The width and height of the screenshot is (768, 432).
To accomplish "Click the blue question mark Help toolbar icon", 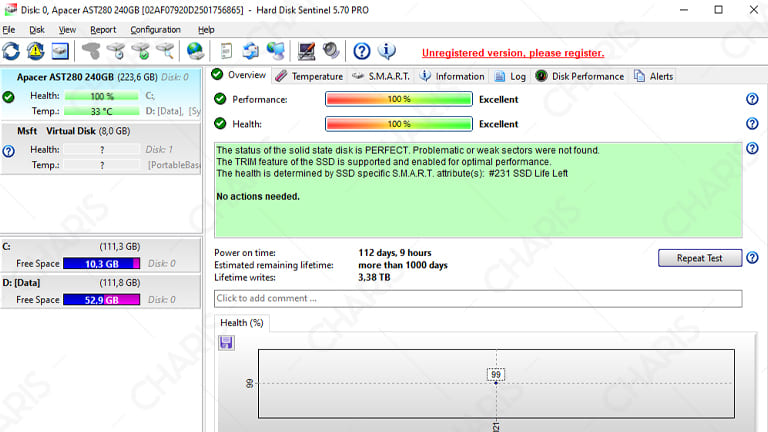I will (x=361, y=51).
